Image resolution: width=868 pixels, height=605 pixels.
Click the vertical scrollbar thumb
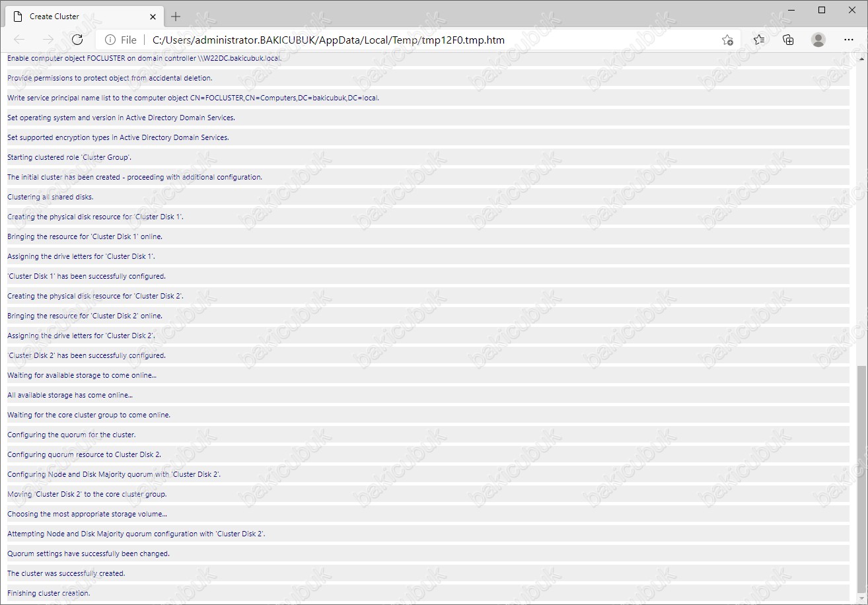click(861, 480)
